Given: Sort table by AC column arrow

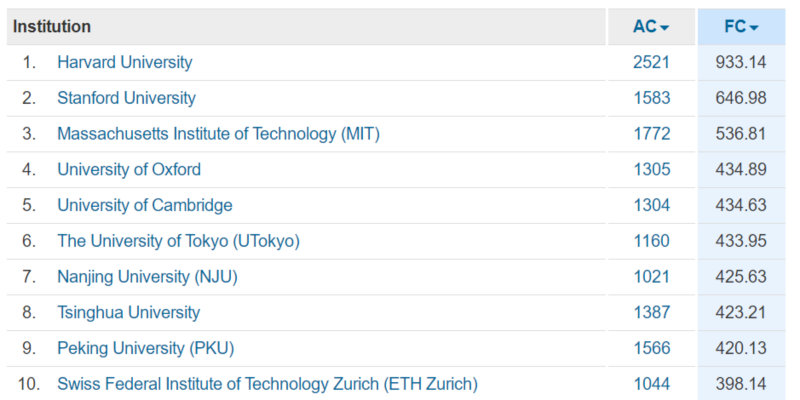Looking at the screenshot, I should pos(664,28).
